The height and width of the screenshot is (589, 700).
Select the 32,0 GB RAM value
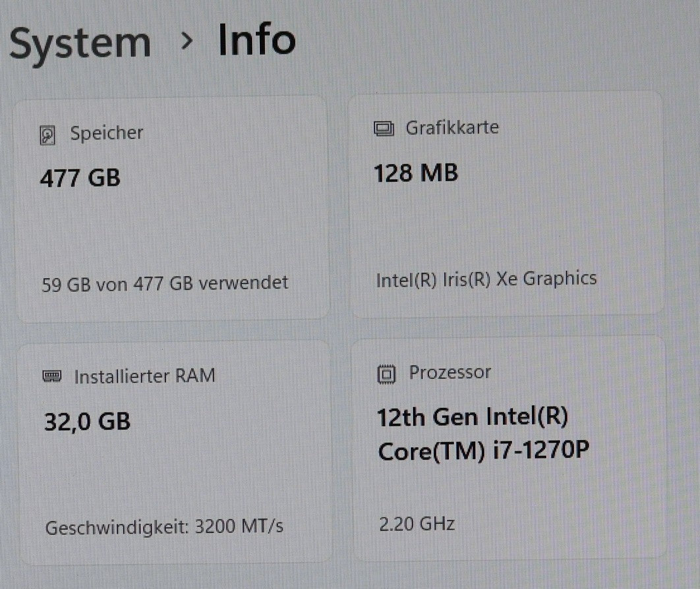click(x=87, y=420)
